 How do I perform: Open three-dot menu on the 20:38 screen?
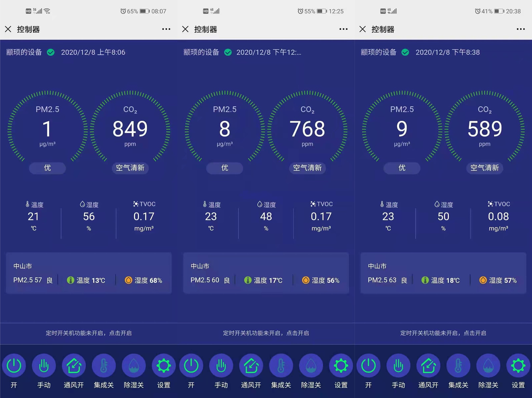[x=521, y=29]
